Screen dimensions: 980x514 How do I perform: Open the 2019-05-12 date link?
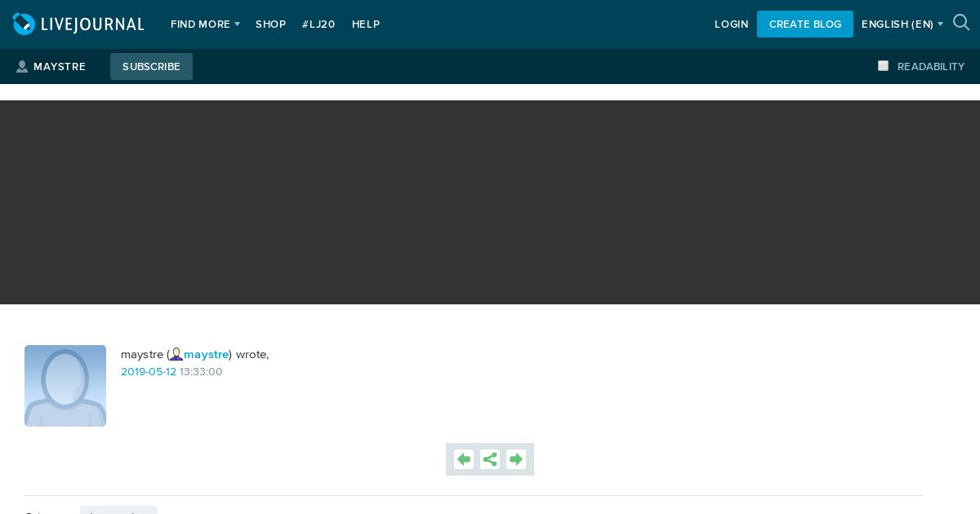[x=149, y=371]
